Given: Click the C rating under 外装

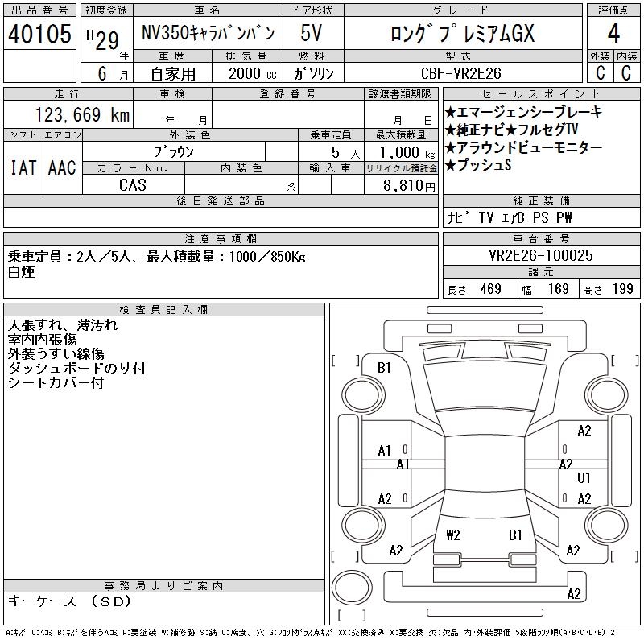Looking at the screenshot, I should (x=600, y=72).
